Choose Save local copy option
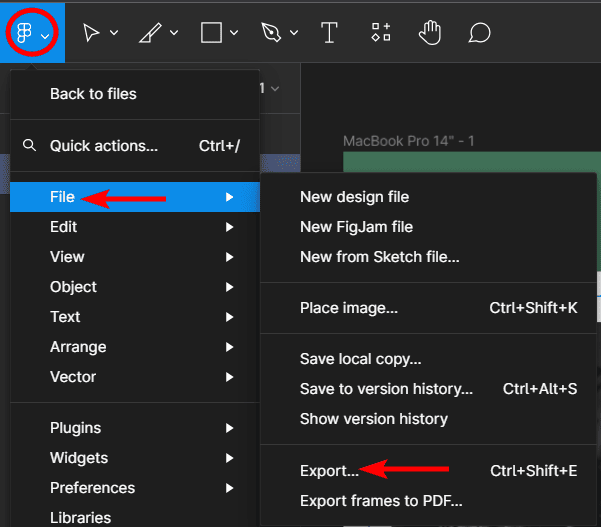This screenshot has width=601, height=527. [360, 359]
